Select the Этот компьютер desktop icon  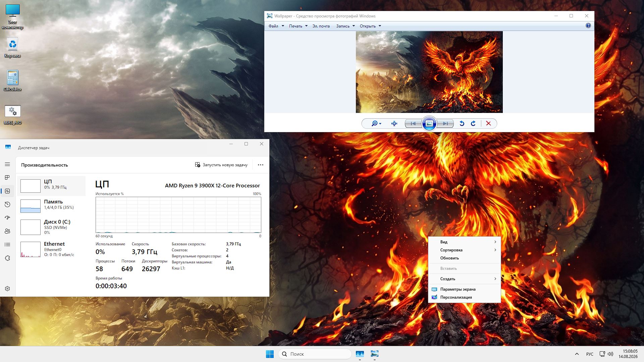[13, 17]
